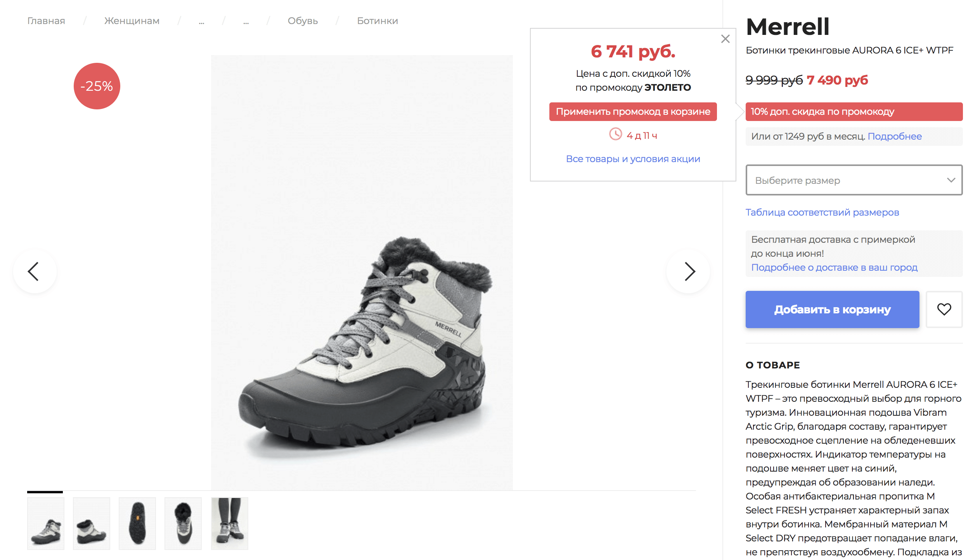980x560 pixels.
Task: Click the red clock timer icon
Action: point(615,134)
